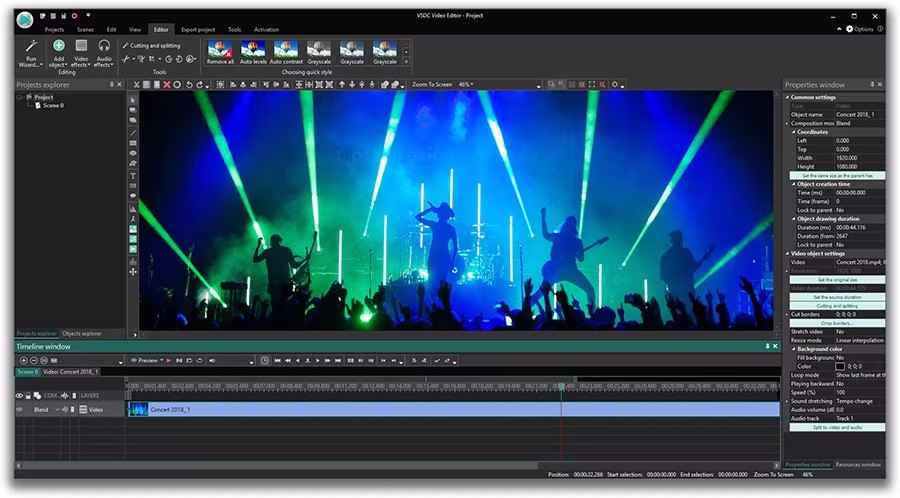Collapse the Project tree node
Viewport: 900px width, 498px height.
point(21,98)
